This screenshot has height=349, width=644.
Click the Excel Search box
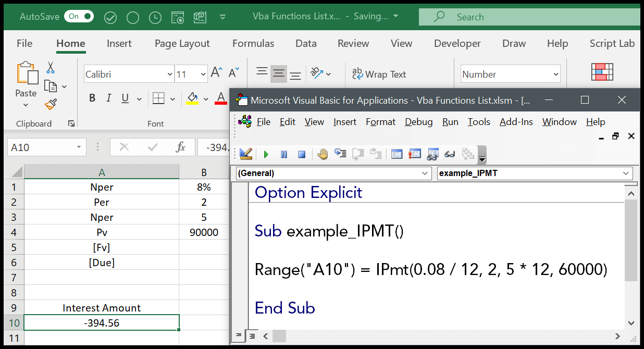[x=529, y=17]
